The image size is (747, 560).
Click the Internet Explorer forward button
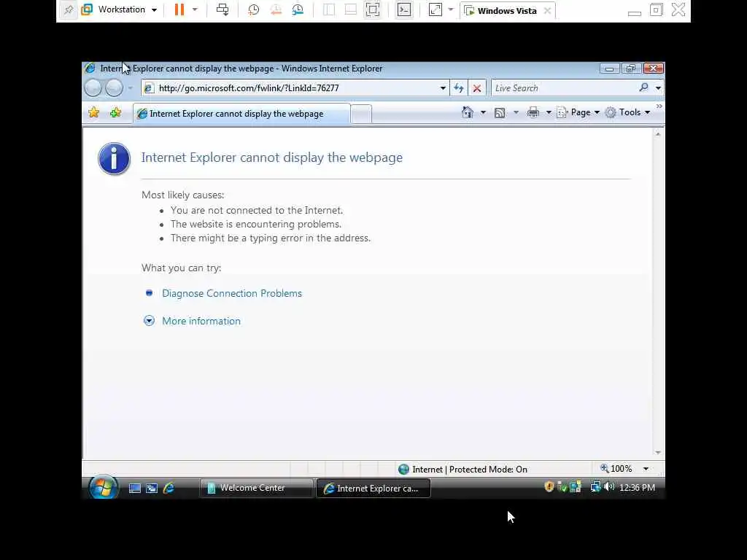[x=114, y=87]
